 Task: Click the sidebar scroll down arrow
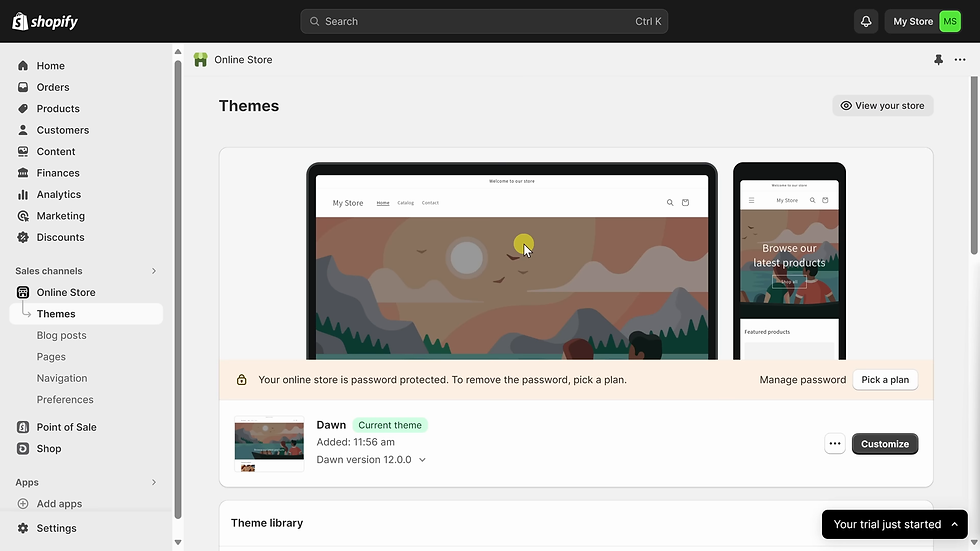coord(178,542)
